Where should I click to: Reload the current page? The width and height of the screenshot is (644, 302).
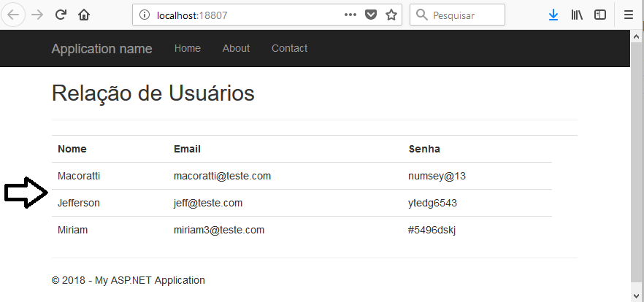click(x=61, y=15)
